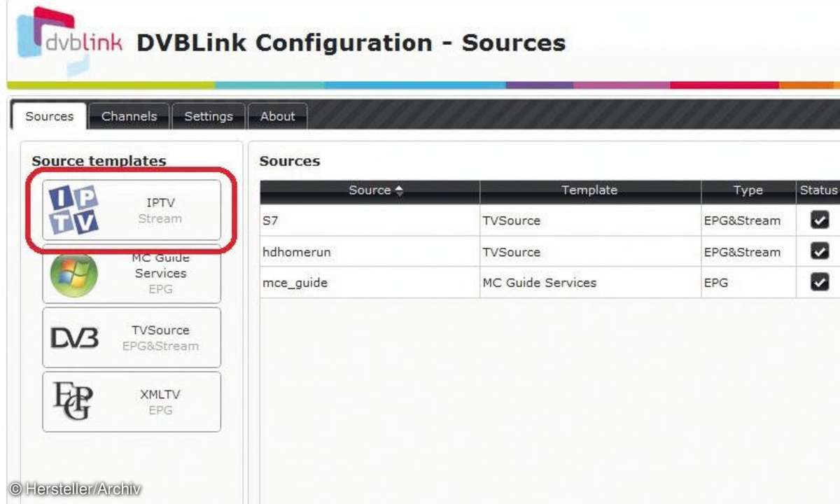Toggle the status checkbox for mce_guide
Screen dimensions: 840x504
pyautogui.click(x=819, y=282)
